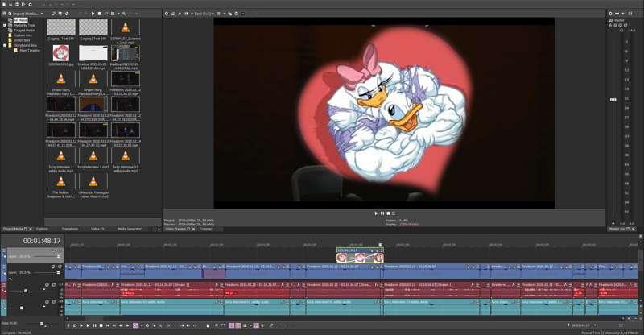Select the Daisy heart image thumbnail in media
Screen dimensions: 644x335
(x=61, y=53)
